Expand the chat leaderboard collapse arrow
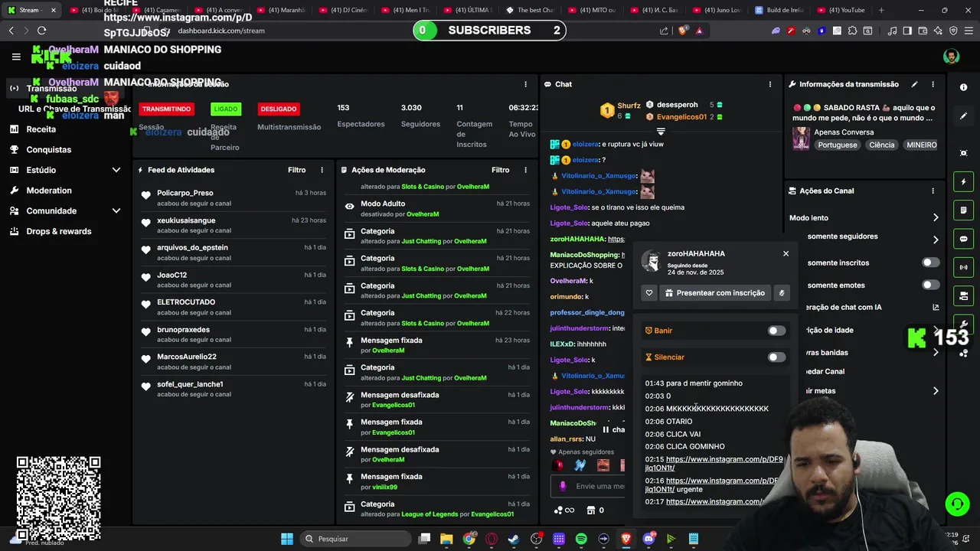This screenshot has height=551, width=980. (x=661, y=132)
